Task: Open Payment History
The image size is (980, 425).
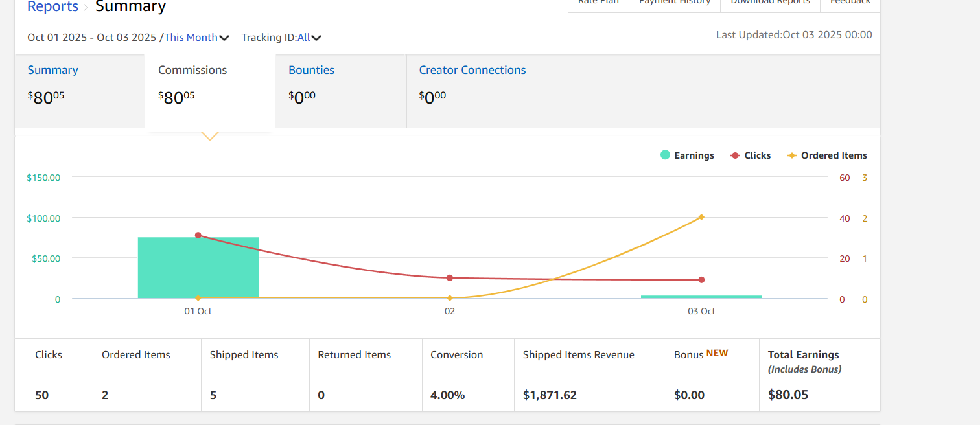Action: (x=674, y=3)
